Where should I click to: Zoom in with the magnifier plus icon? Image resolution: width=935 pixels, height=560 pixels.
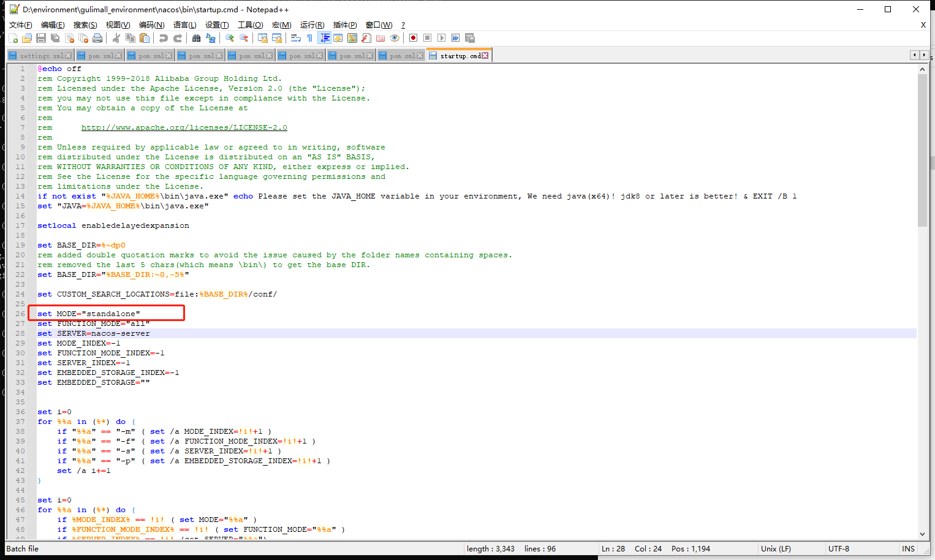pyautogui.click(x=229, y=38)
